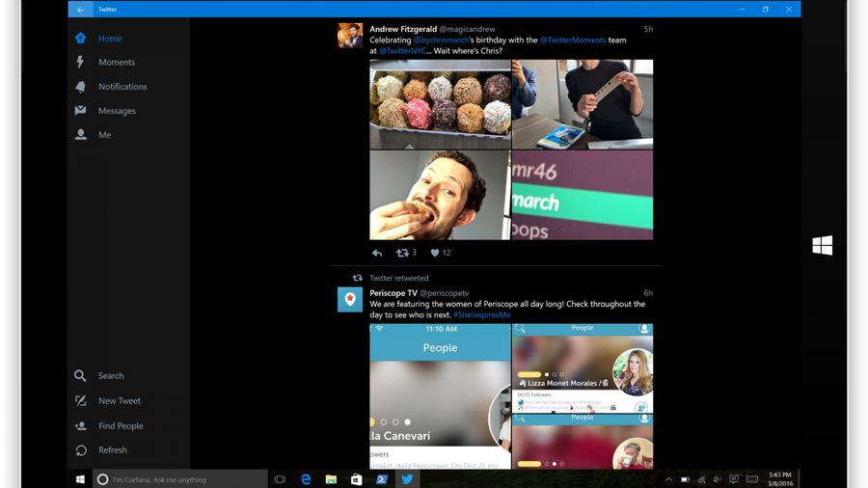
Task: Open Task View on taskbar
Action: [x=280, y=479]
